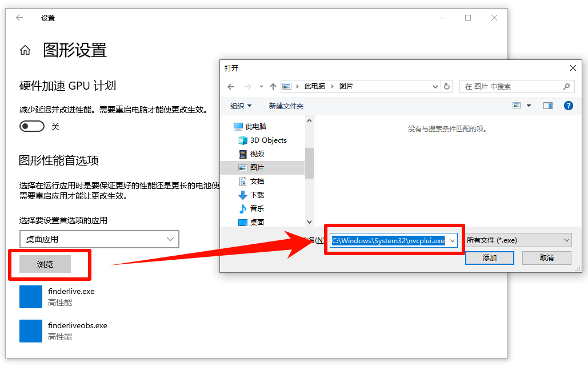The width and height of the screenshot is (588, 371).
Task: Toggle the preview pane icon
Action: [x=547, y=106]
